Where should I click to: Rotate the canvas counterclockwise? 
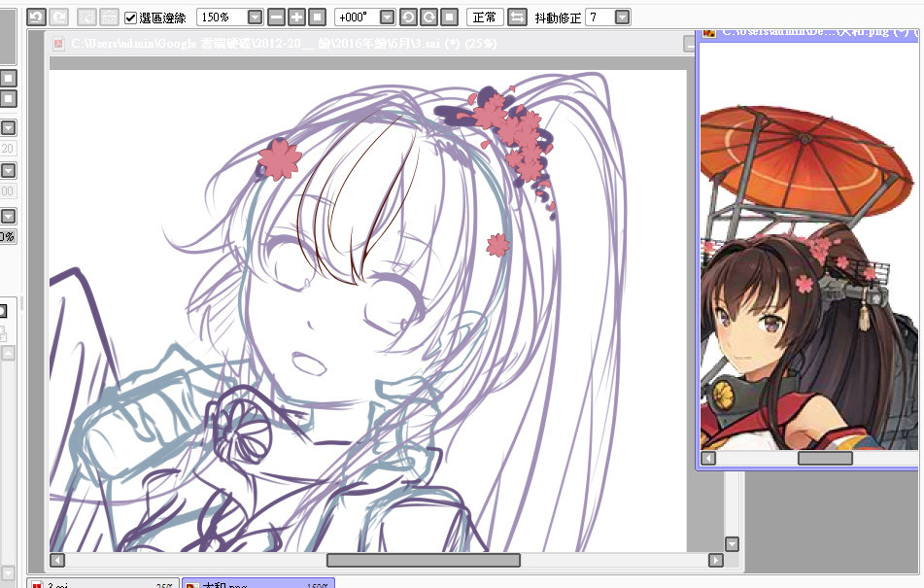(x=408, y=17)
